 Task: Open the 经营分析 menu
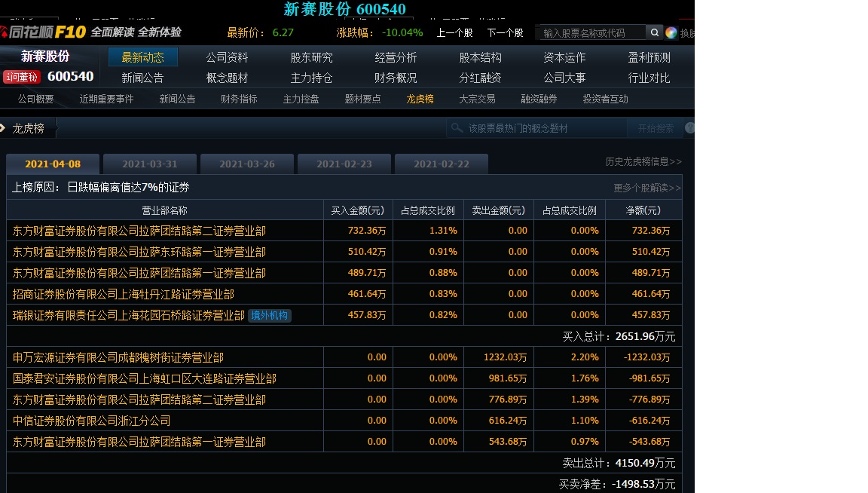point(396,57)
